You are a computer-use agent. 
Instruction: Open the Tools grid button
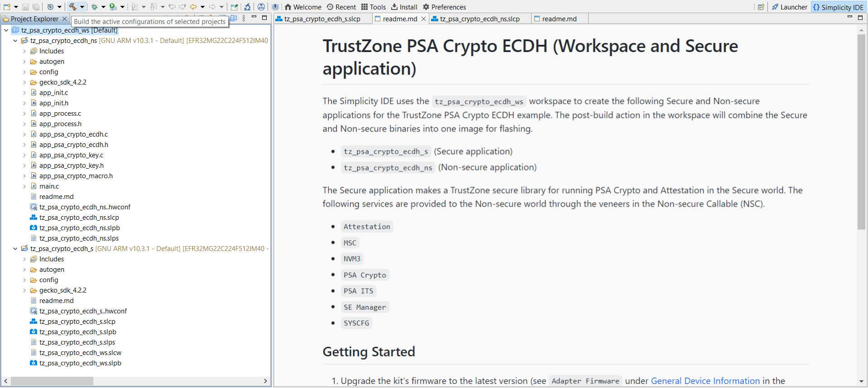(x=373, y=7)
